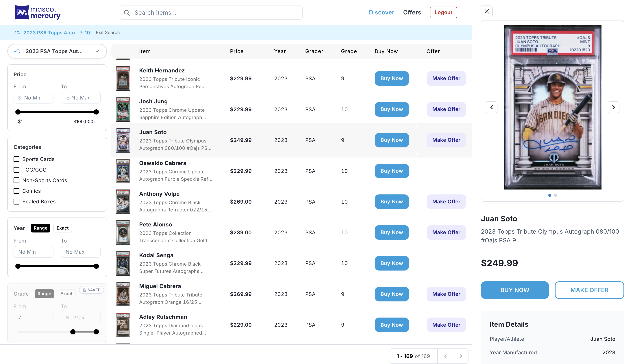
Task: Click the Logout button
Action: (x=443, y=12)
